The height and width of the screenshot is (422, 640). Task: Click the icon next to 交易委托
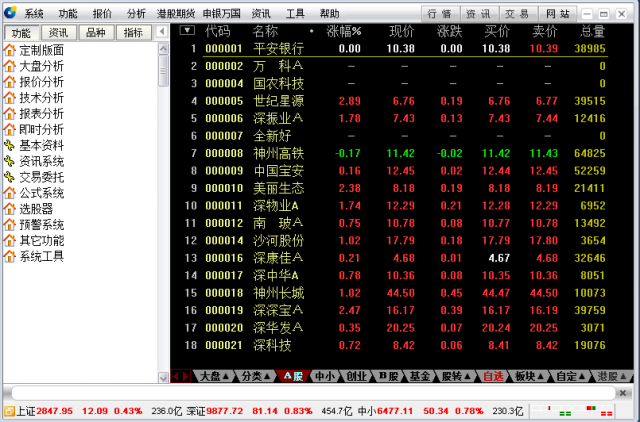[x=10, y=177]
